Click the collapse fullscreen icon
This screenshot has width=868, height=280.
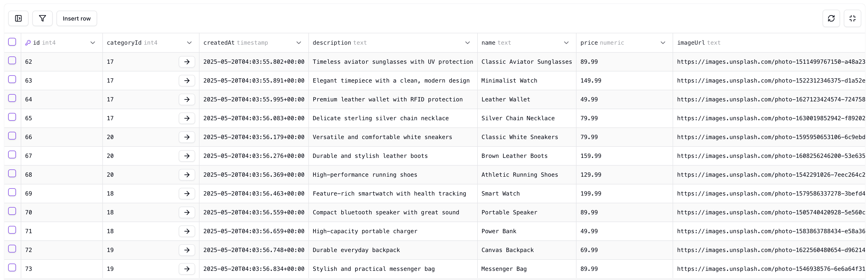click(x=852, y=19)
